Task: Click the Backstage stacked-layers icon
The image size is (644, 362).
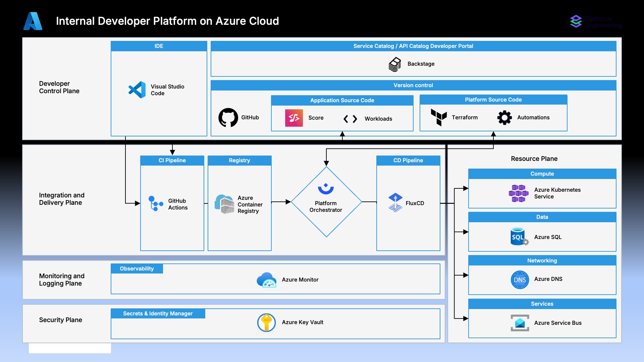Action: (395, 64)
